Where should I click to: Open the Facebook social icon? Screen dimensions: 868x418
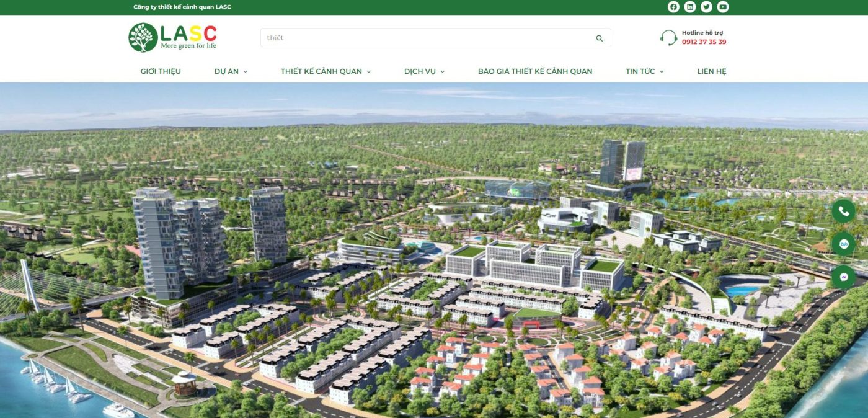[x=673, y=7]
